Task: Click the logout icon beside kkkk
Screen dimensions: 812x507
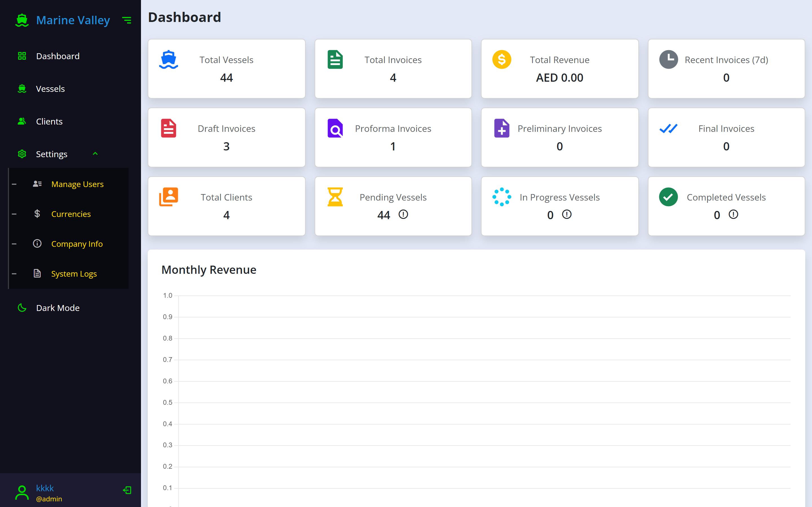Action: pos(127,490)
